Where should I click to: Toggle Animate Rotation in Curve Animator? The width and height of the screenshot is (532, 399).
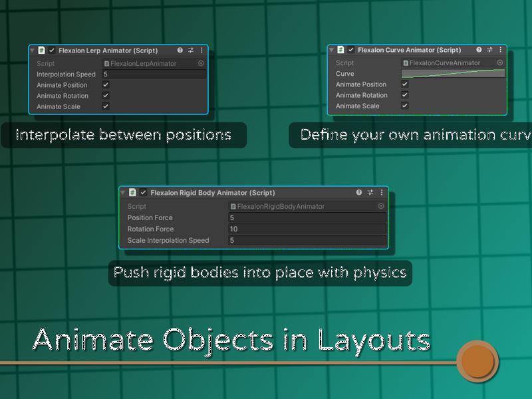tap(405, 94)
